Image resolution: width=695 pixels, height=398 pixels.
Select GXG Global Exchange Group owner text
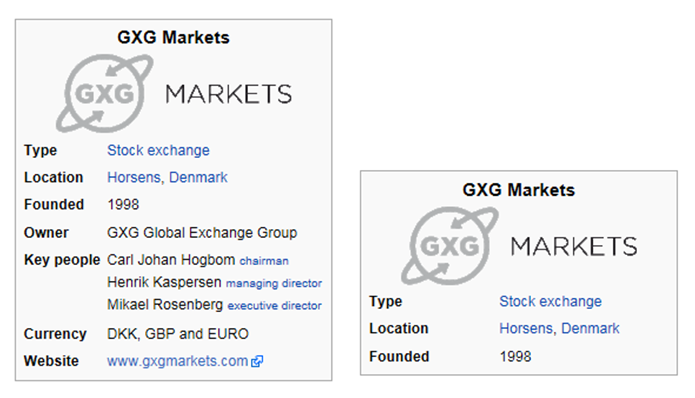point(202,233)
